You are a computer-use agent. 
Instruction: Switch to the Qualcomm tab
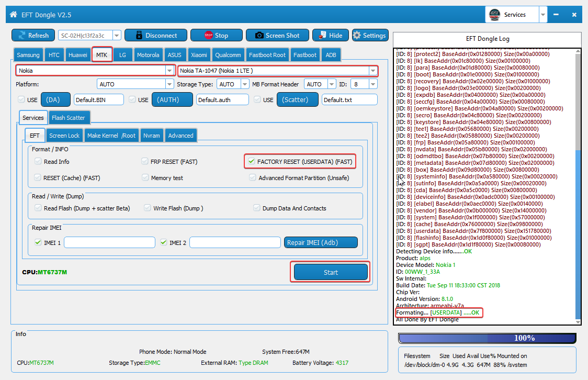(x=228, y=55)
